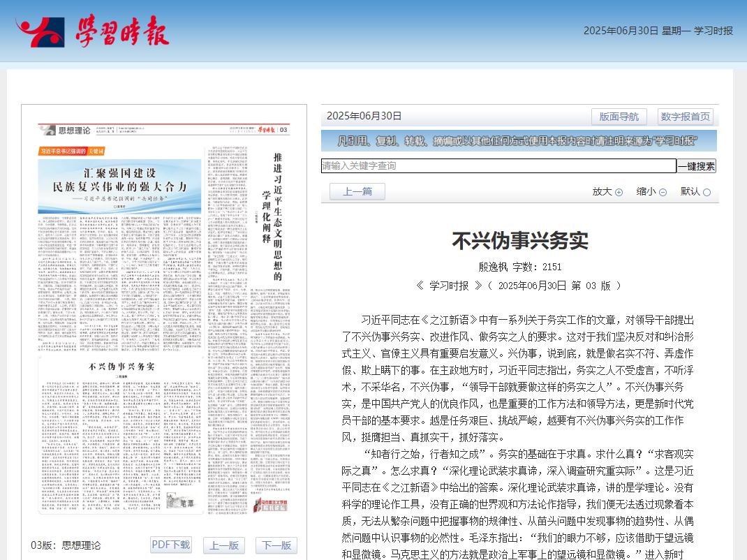This screenshot has width=747, height=560.
Task: Click the 大家笔谭 badge in page thumbnail
Action: 181,501
